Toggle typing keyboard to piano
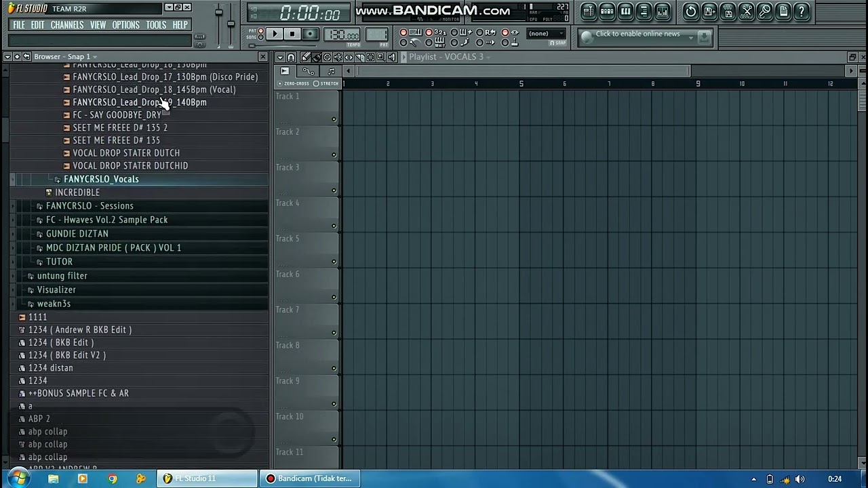The width and height of the screenshot is (868, 488). point(412,33)
